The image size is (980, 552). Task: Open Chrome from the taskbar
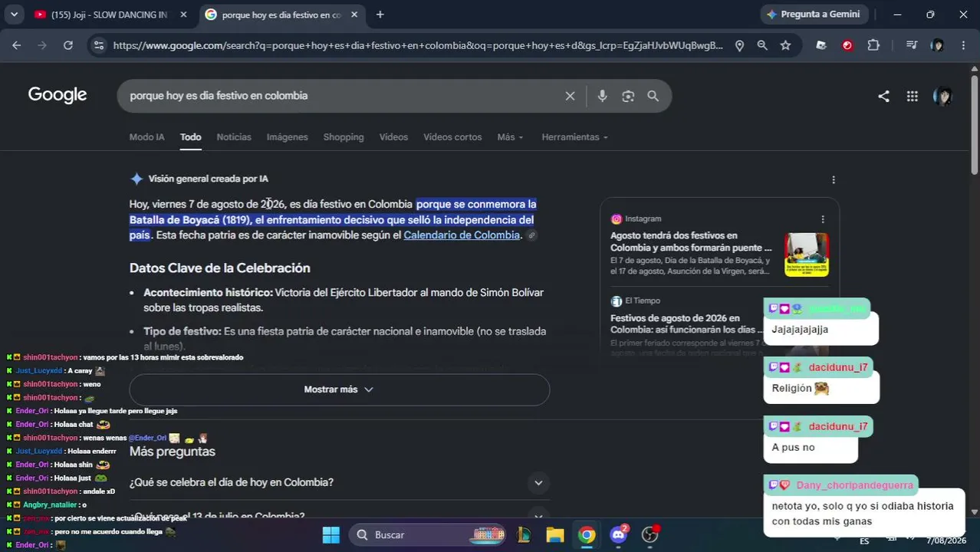[x=587, y=535]
